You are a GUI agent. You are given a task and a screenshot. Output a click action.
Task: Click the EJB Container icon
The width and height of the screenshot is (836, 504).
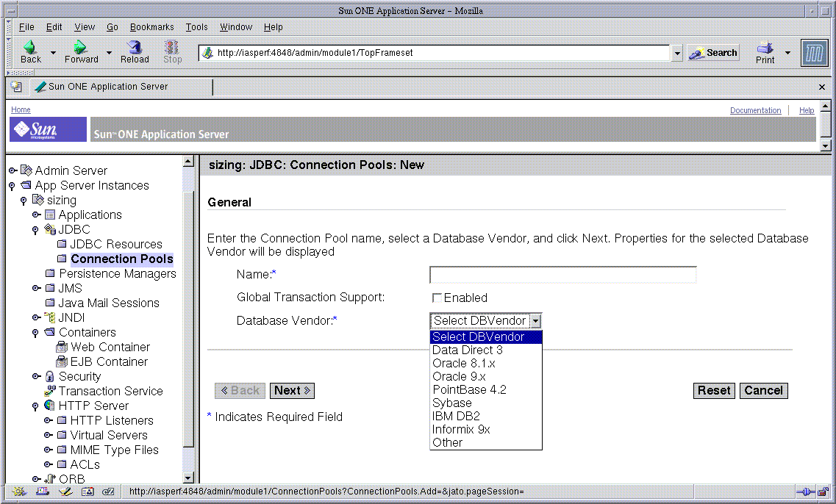pyautogui.click(x=62, y=361)
